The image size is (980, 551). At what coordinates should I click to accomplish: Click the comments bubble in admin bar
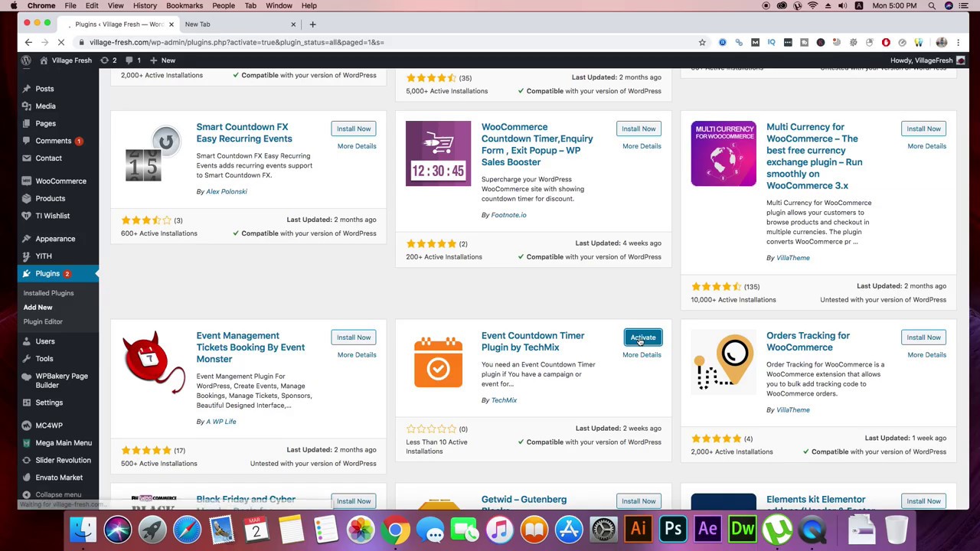133,60
